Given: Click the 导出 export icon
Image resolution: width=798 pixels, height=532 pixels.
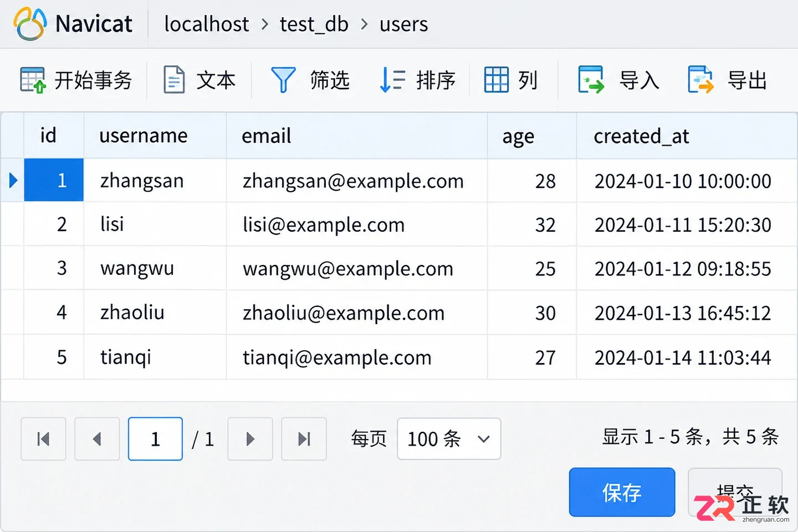Looking at the screenshot, I should click(700, 80).
